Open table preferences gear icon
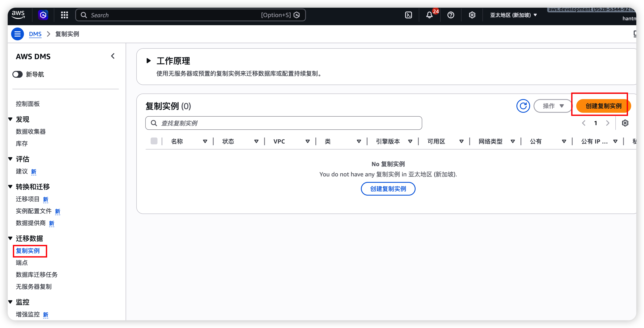 625,123
